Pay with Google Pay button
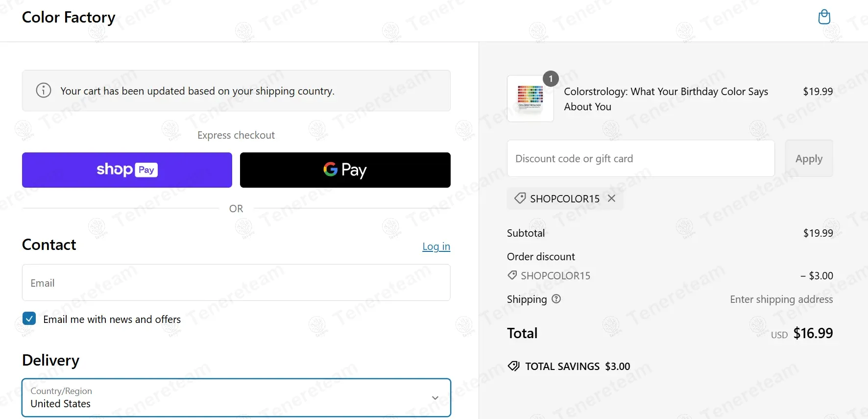The width and height of the screenshot is (868, 419). (345, 170)
